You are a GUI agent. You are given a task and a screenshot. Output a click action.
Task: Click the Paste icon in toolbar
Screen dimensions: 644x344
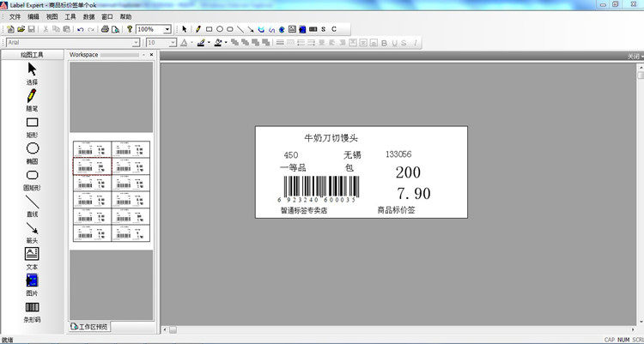66,29
